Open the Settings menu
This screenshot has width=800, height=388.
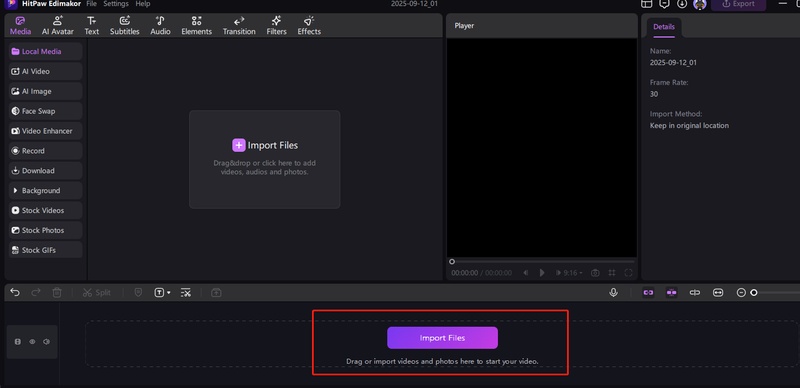(x=116, y=4)
